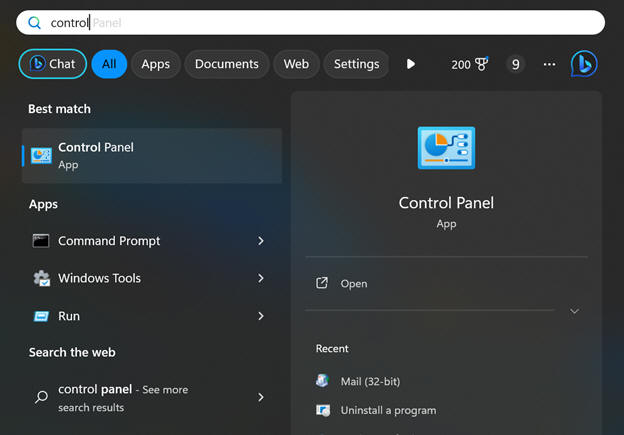Expand more actions with the down chevron
Viewport: 624px width, 435px height.
click(574, 311)
